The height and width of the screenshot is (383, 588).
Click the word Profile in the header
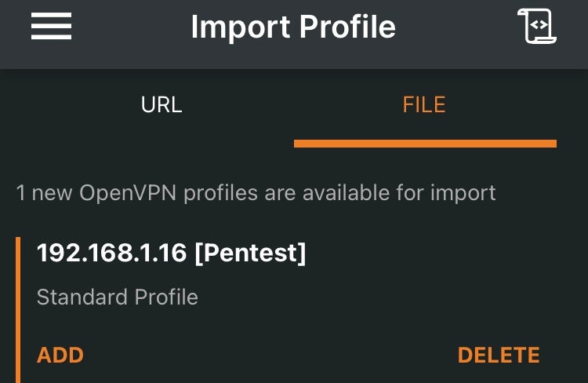coord(347,27)
